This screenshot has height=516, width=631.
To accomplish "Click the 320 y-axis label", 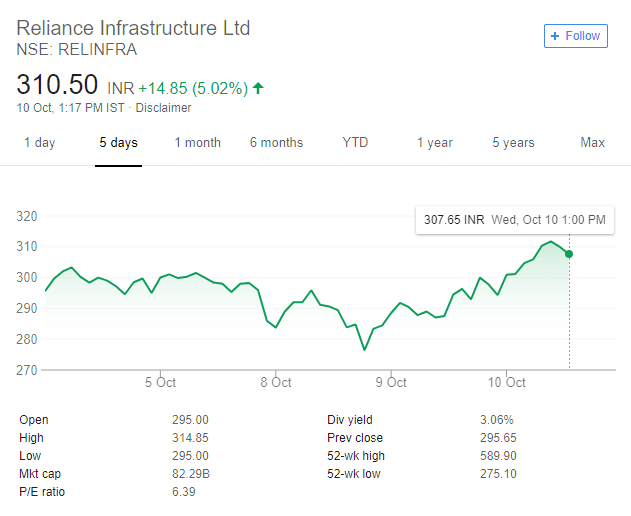I will pyautogui.click(x=27, y=216).
